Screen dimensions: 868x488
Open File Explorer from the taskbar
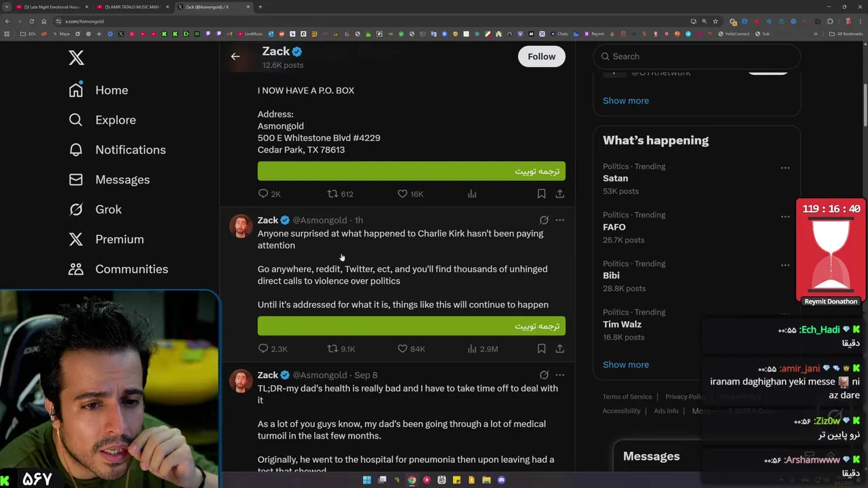point(486,480)
